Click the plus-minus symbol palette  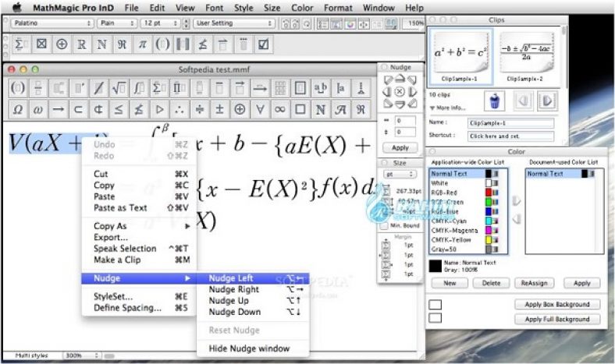[x=219, y=109]
